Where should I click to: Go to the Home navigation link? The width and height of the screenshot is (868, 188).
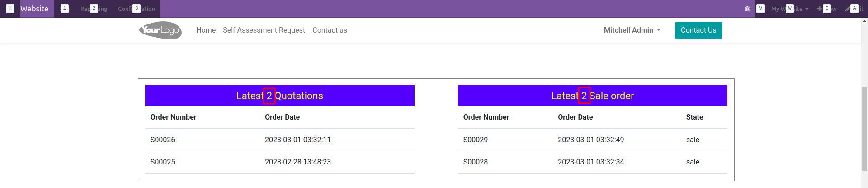click(206, 30)
